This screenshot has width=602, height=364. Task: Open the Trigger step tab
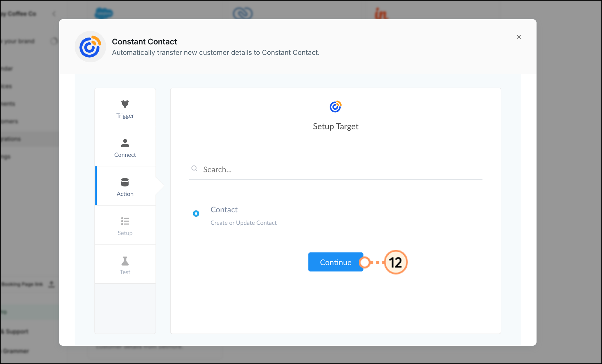[125, 108]
